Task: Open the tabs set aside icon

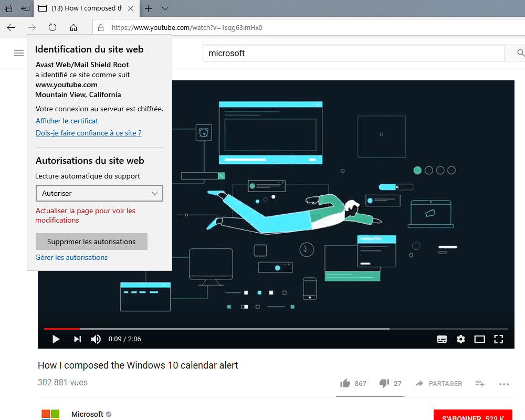Action: [8, 8]
